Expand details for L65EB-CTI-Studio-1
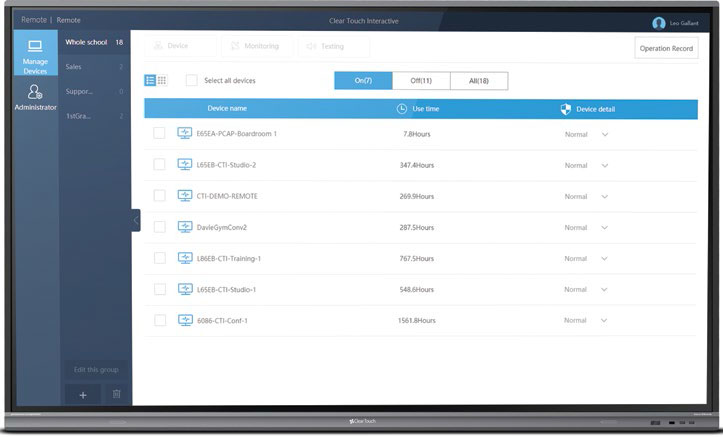723x437 pixels. coord(604,289)
